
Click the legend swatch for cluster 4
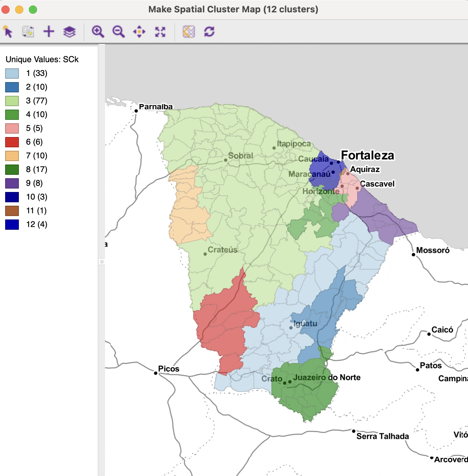(12, 115)
